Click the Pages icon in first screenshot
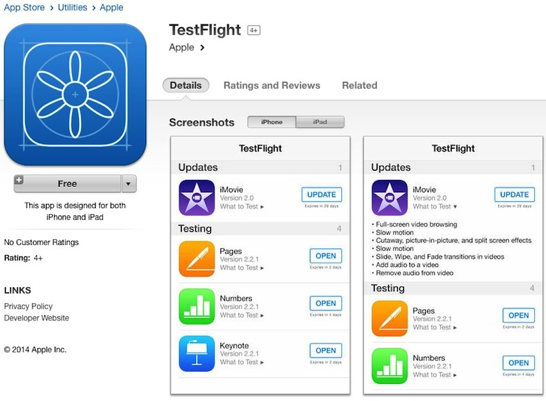This screenshot has height=401, width=546. [197, 259]
